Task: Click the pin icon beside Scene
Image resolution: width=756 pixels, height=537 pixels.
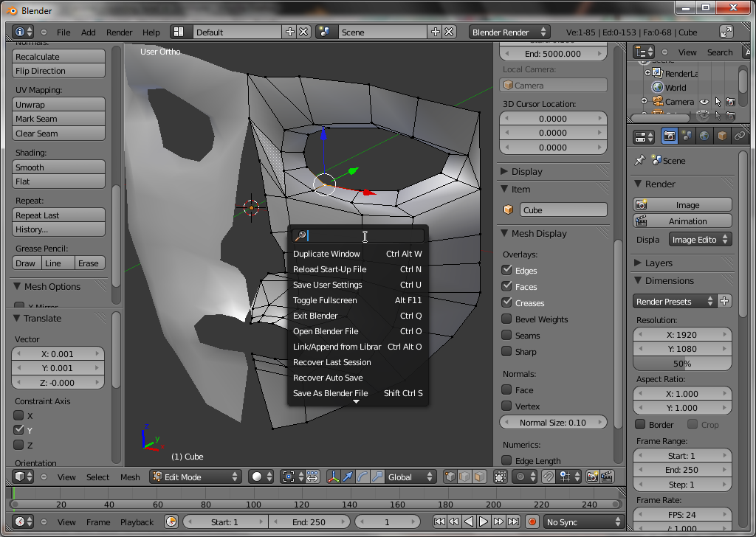Action: (640, 160)
